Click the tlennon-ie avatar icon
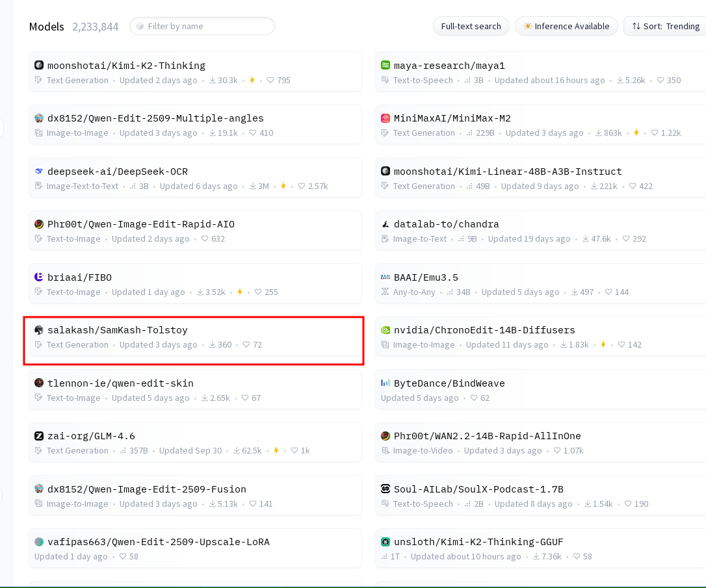Viewport: 706px width, 588px height. point(39,383)
